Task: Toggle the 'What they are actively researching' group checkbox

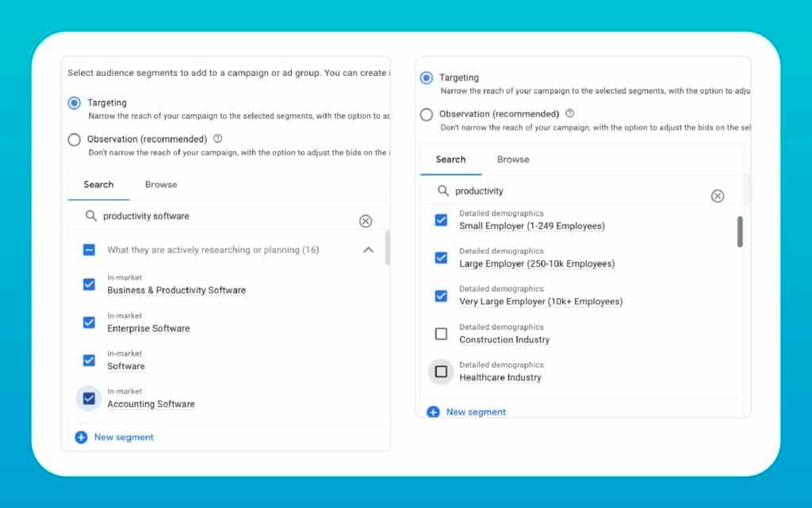Action: 89,250
